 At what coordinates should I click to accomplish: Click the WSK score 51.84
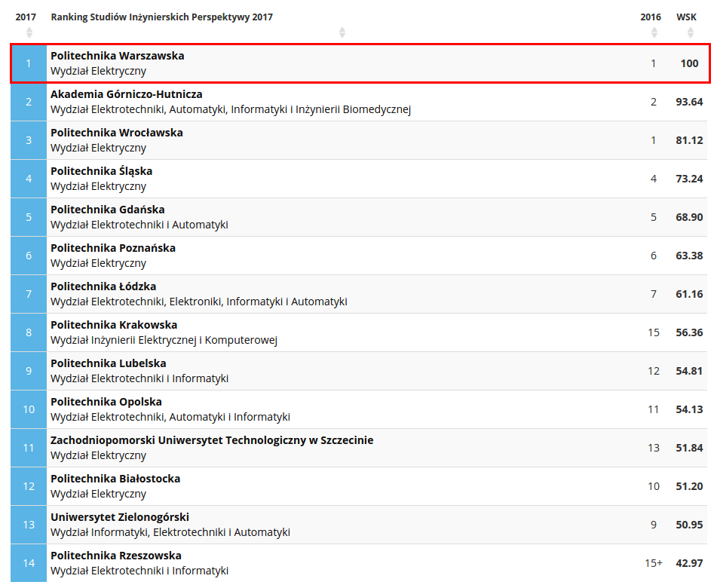[x=689, y=447]
